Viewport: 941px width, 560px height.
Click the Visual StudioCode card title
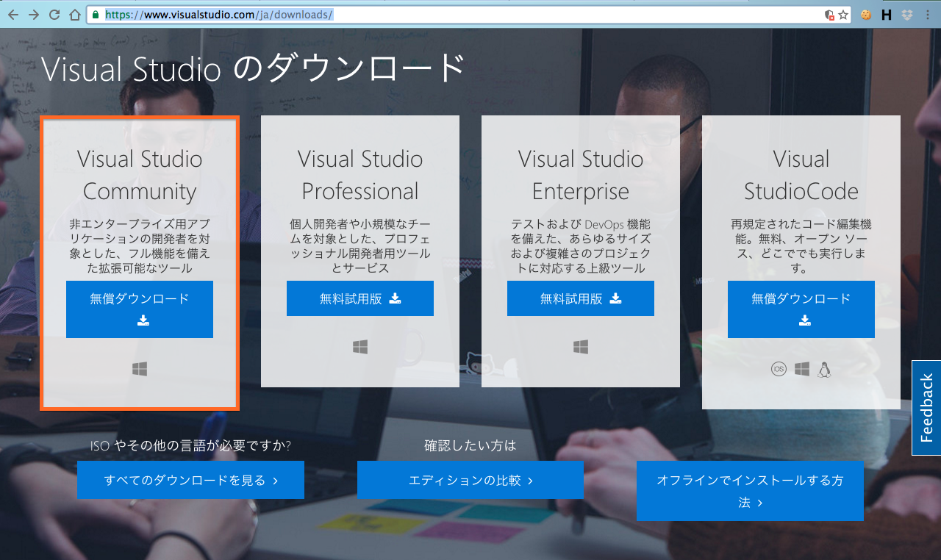(x=801, y=175)
